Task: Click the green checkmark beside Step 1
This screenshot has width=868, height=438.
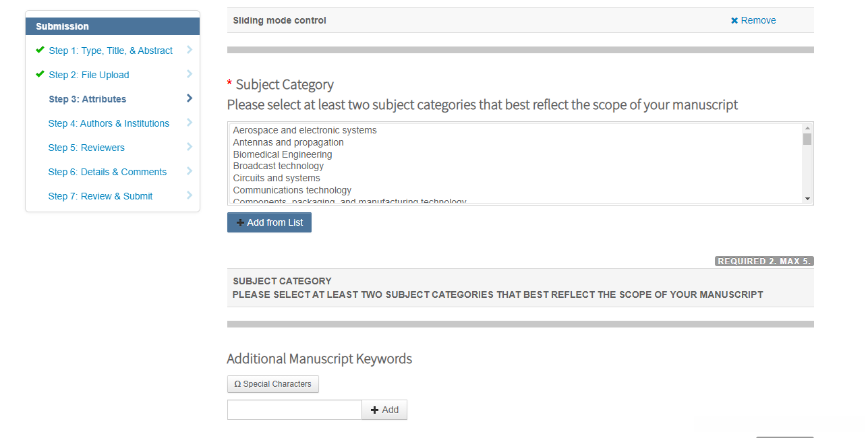Action: [x=40, y=50]
